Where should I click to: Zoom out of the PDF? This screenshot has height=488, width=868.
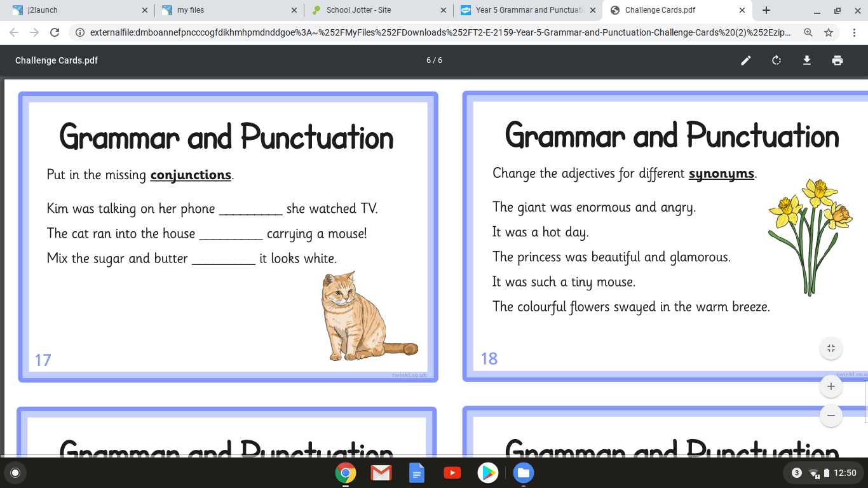pos(831,416)
